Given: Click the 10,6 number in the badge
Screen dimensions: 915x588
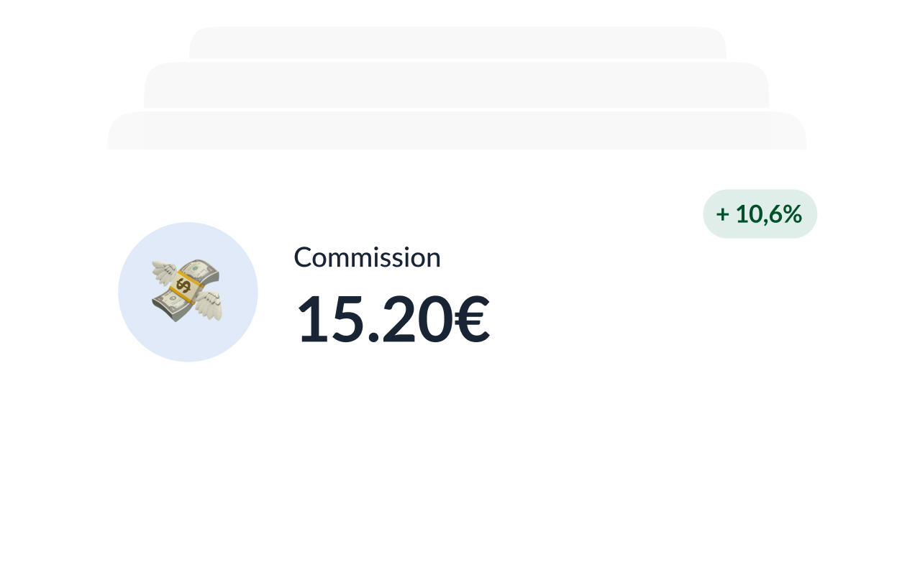Looking at the screenshot, I should tap(758, 214).
